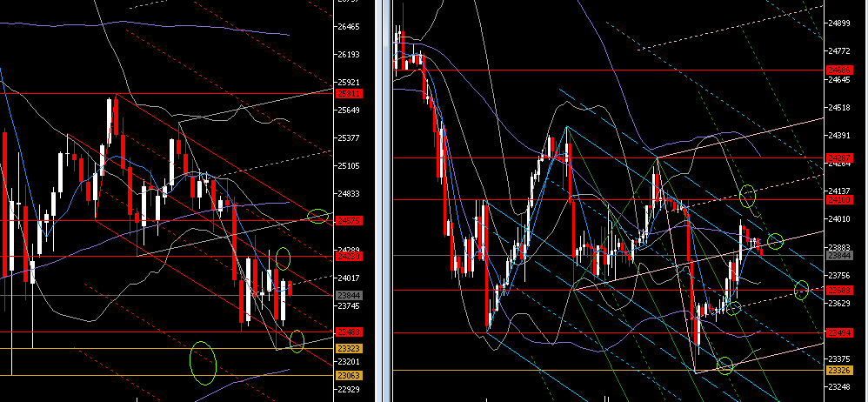Click the 24010 axis value, right chart

(x=839, y=218)
